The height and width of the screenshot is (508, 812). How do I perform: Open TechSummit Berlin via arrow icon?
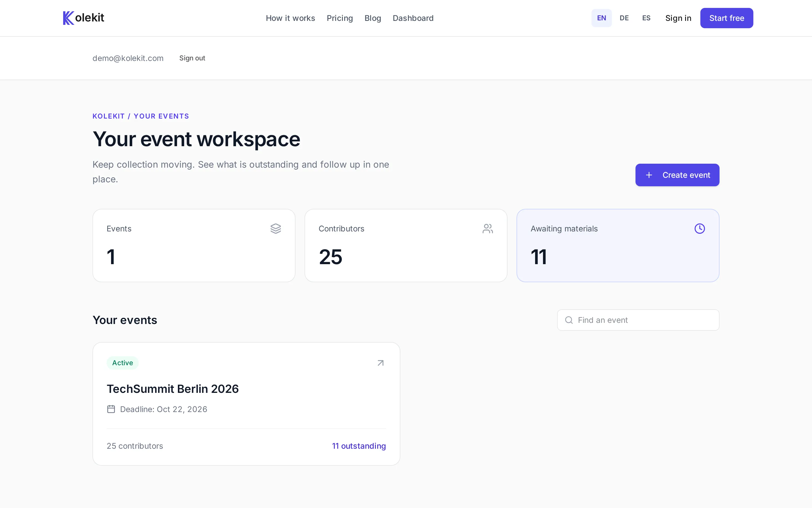pos(381,363)
